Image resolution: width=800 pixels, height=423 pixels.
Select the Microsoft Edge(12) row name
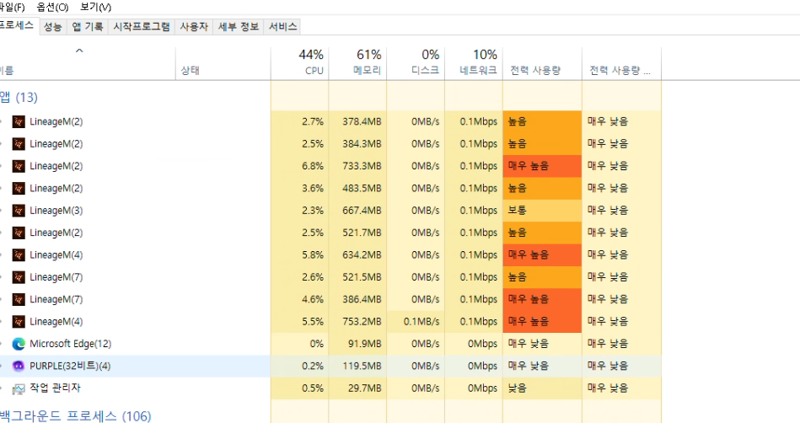click(70, 344)
